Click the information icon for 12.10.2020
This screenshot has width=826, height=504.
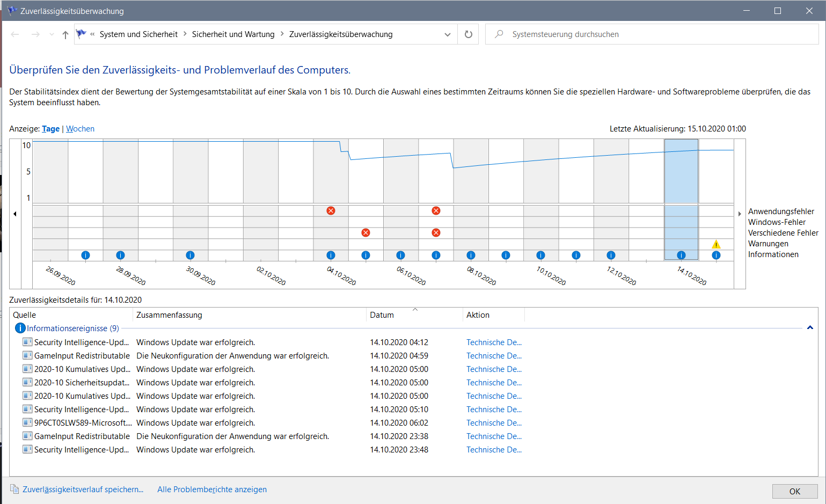coord(611,255)
